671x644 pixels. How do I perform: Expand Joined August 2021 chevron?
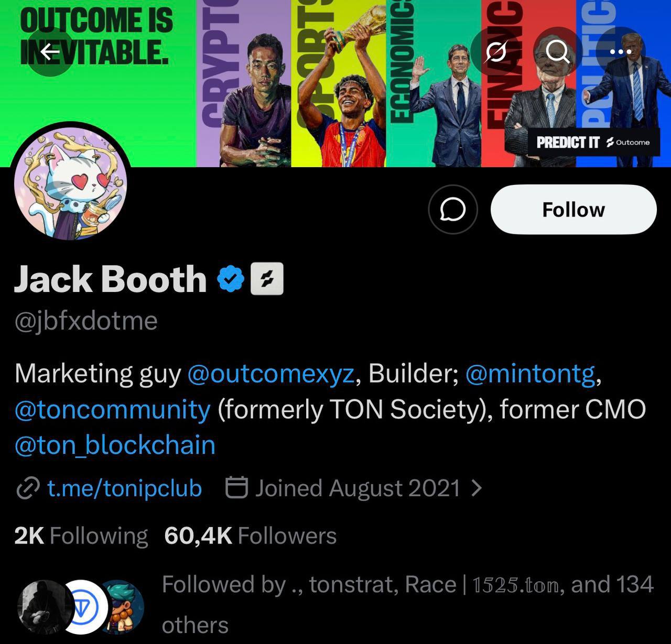point(477,488)
